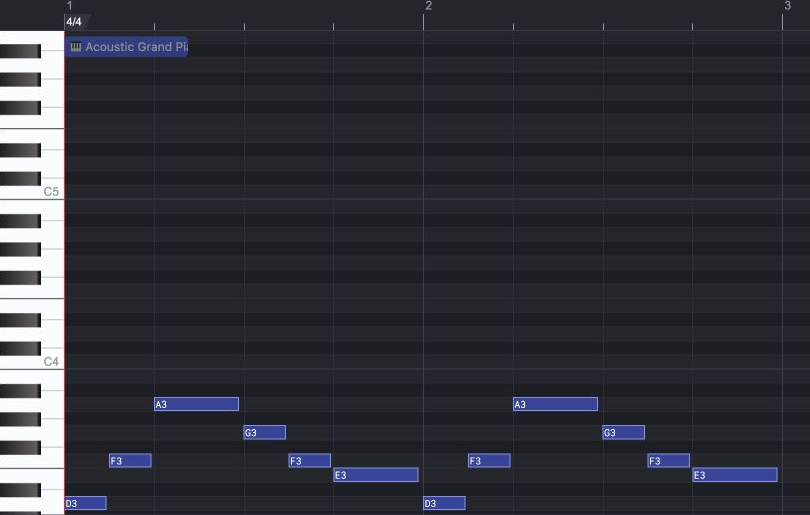
Task: Click bar 2 number in the ruler
Action: point(428,6)
